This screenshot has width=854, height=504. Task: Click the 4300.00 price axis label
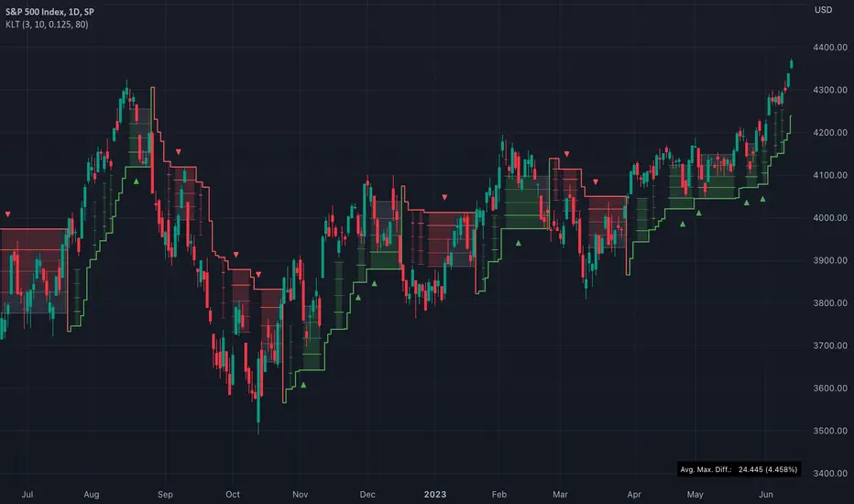coord(830,90)
